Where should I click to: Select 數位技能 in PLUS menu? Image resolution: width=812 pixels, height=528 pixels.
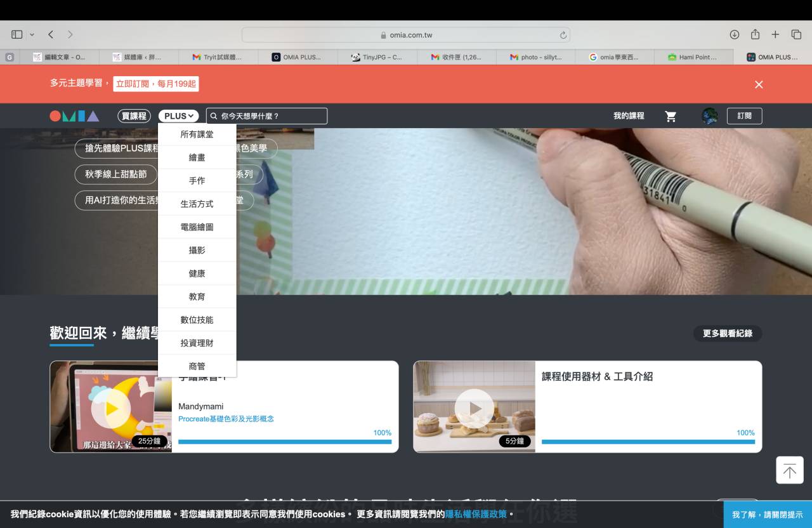point(197,320)
